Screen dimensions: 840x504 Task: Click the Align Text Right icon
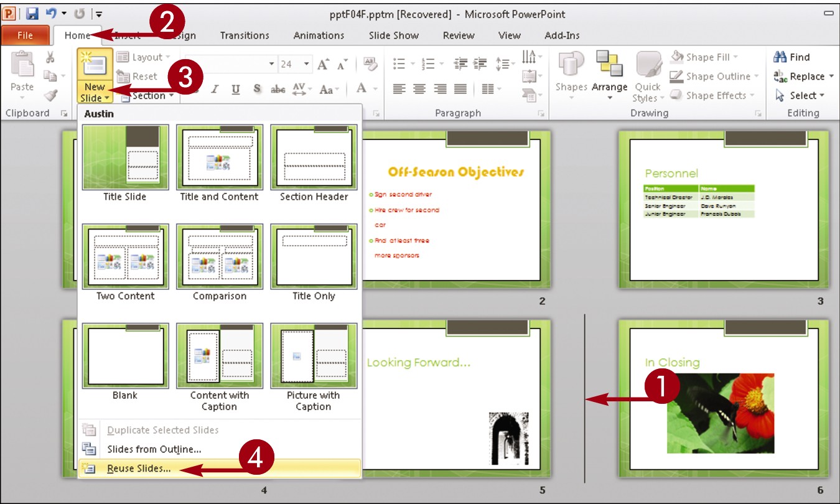(x=440, y=89)
